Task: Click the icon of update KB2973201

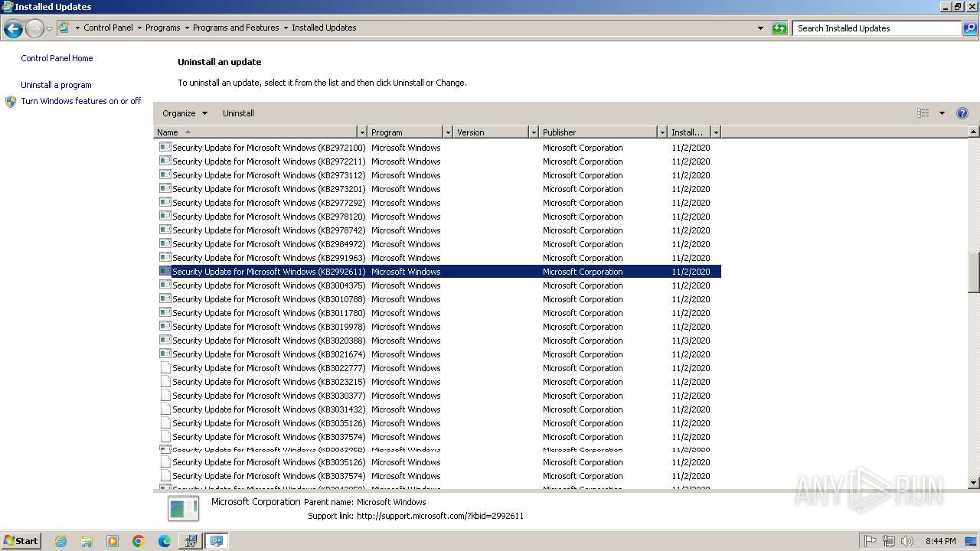Action: point(165,188)
